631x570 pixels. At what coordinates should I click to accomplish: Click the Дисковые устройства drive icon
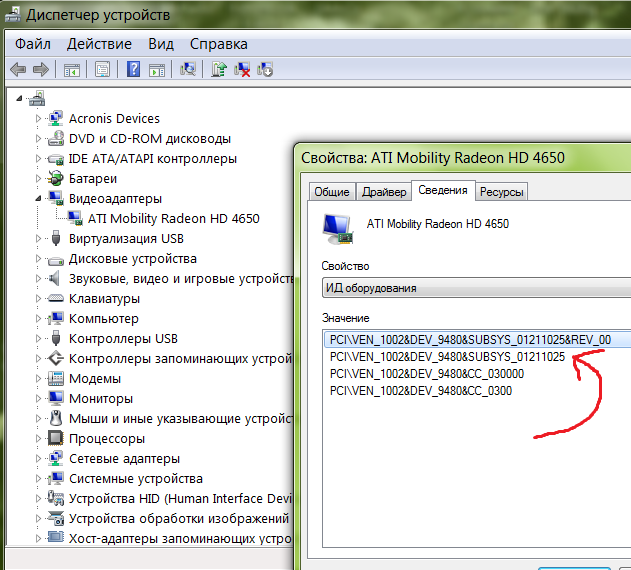point(56,260)
